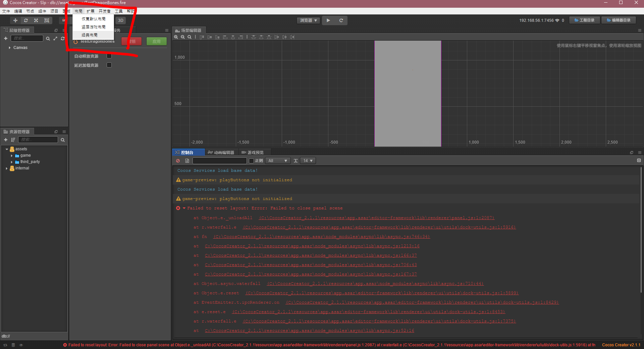This screenshot has width=644, height=349.
Task: Switch to the 动画编辑器 tab
Action: click(221, 152)
